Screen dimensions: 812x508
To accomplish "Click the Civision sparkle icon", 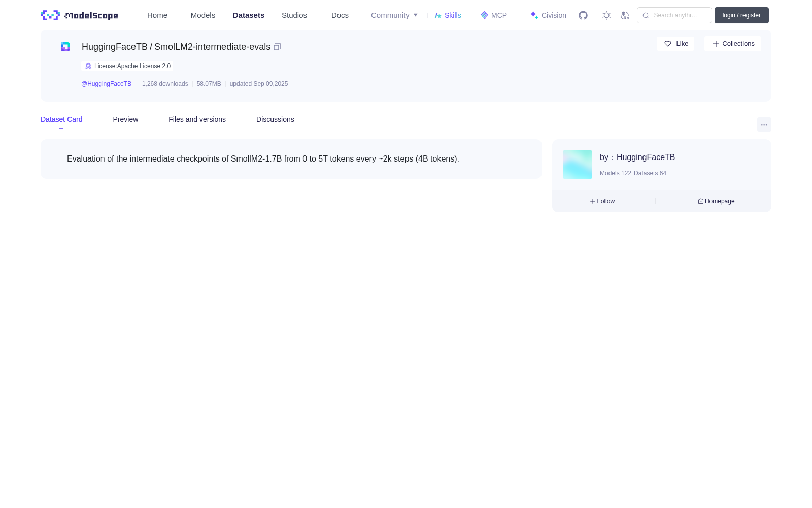I will [x=534, y=15].
